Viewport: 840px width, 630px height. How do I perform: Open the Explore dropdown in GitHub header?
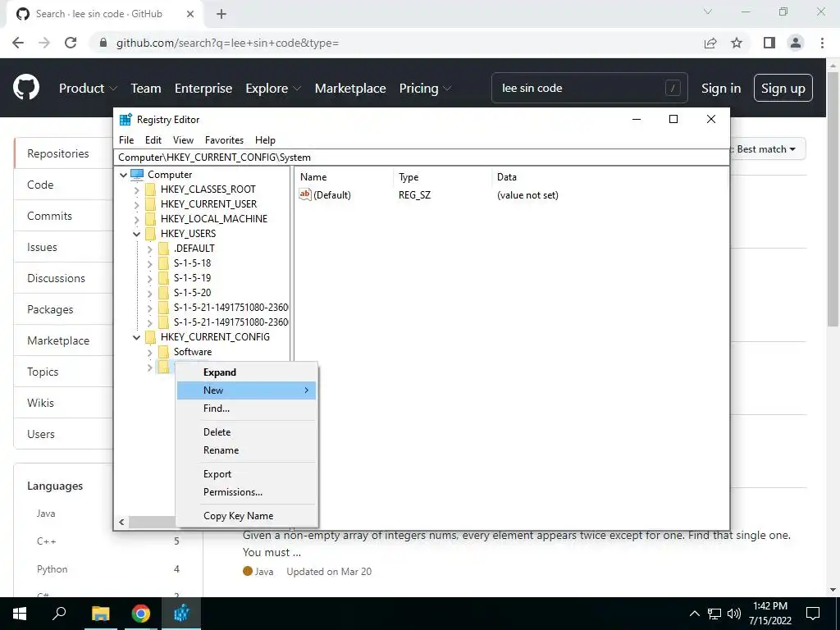tap(273, 89)
